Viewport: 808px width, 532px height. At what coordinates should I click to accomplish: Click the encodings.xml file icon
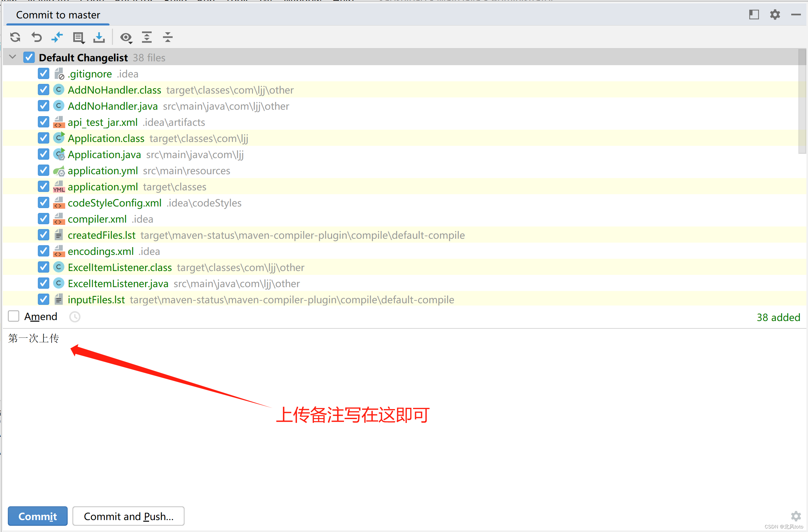pyautogui.click(x=59, y=251)
